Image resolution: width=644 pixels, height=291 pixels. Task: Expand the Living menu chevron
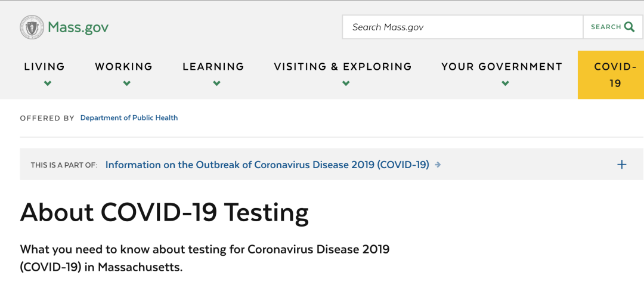click(48, 83)
